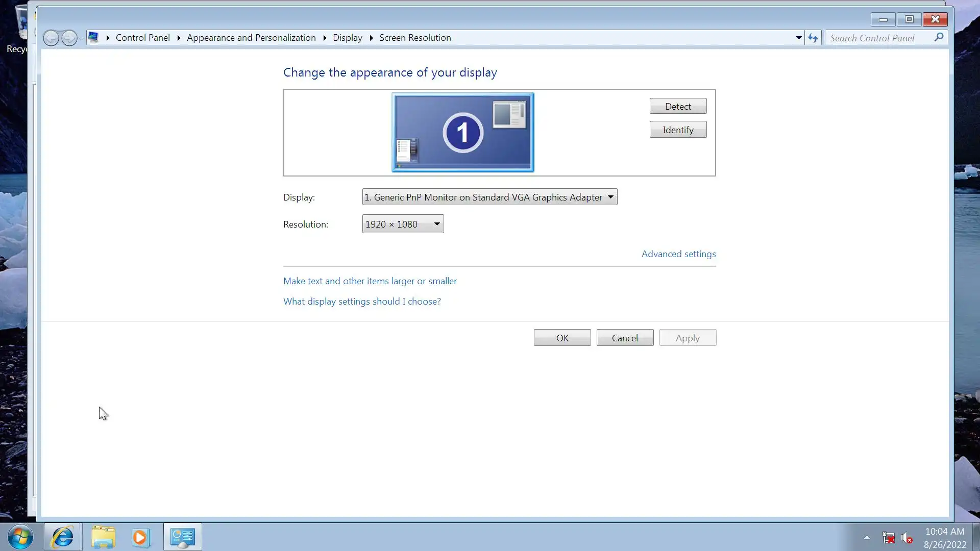980x551 pixels.
Task: Navigate to Display breadcrumb item
Action: tap(347, 38)
